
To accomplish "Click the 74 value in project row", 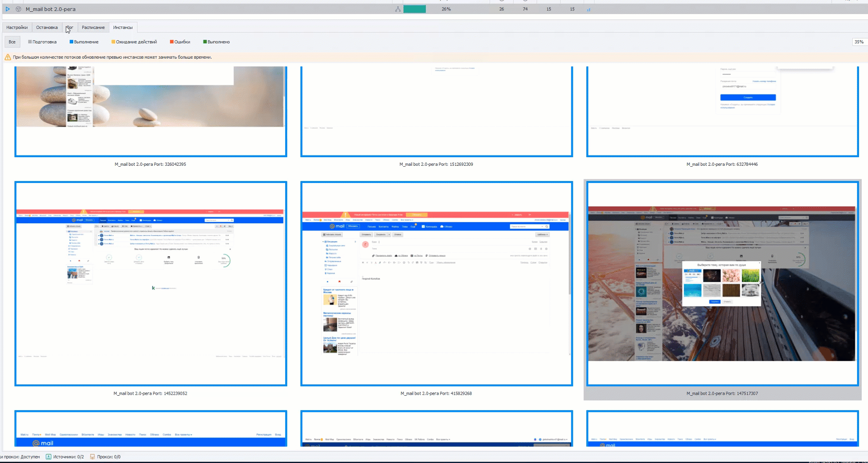I will [525, 9].
